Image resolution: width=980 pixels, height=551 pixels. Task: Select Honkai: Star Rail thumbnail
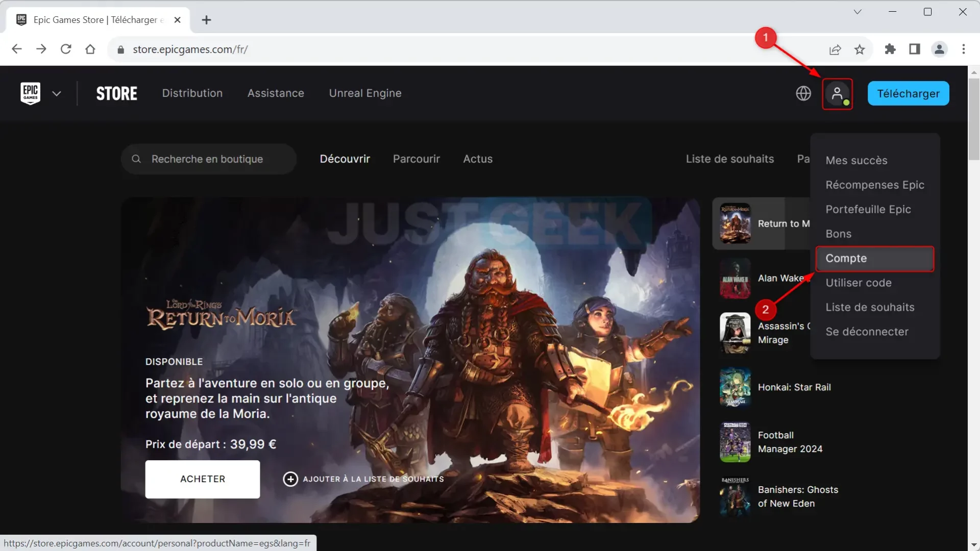[735, 388]
